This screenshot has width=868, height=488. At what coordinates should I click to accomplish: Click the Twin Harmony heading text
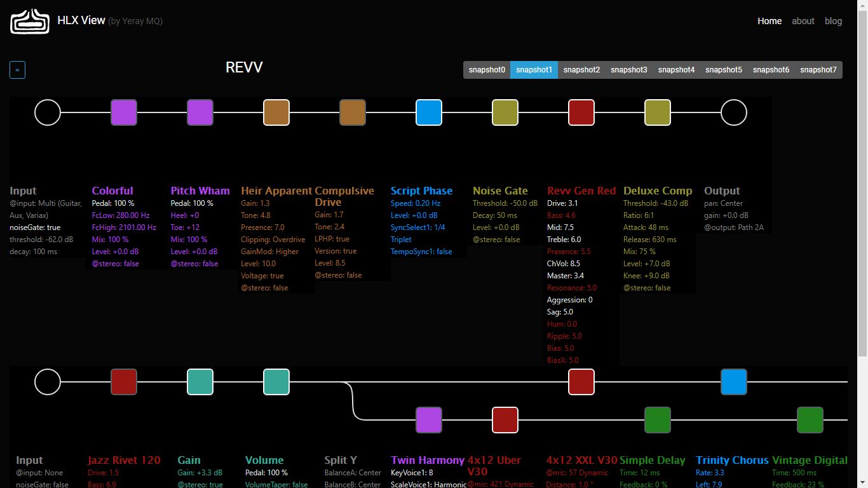click(x=428, y=460)
